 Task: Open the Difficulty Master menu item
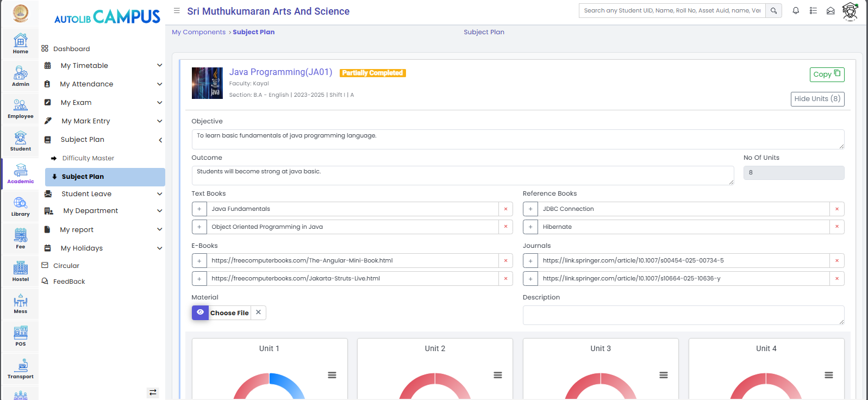tap(88, 158)
